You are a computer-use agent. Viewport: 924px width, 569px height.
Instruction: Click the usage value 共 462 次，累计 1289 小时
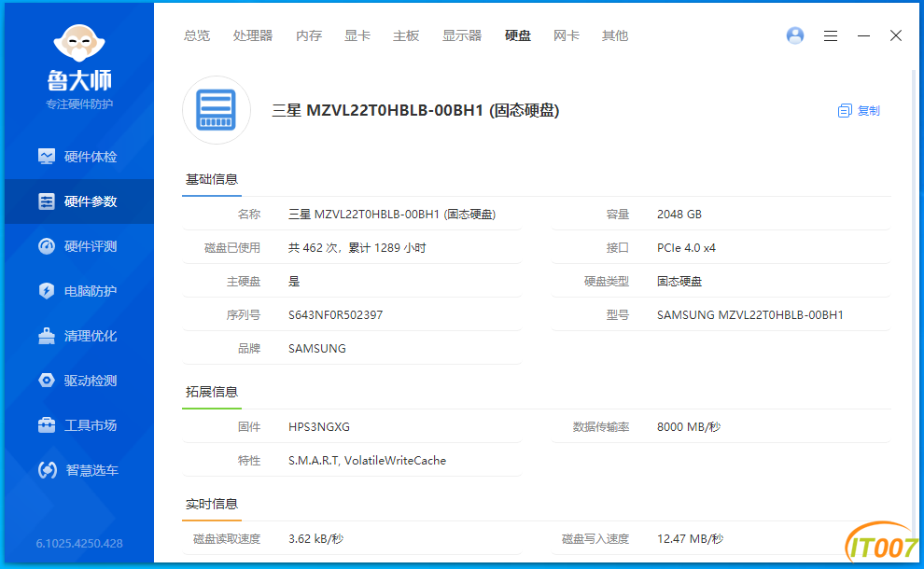pos(357,248)
